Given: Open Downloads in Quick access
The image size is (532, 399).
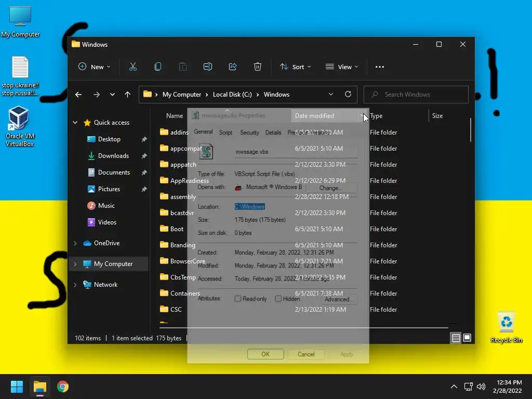Looking at the screenshot, I should [113, 156].
